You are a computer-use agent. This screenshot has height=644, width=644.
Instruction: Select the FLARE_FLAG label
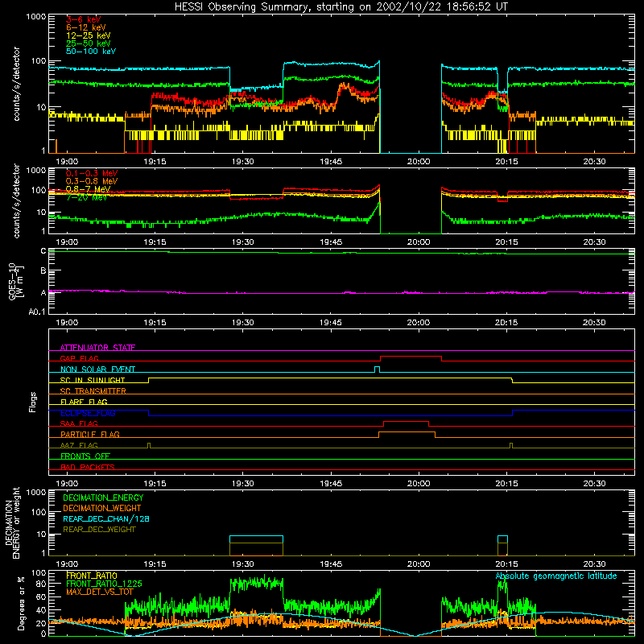pyautogui.click(x=84, y=402)
